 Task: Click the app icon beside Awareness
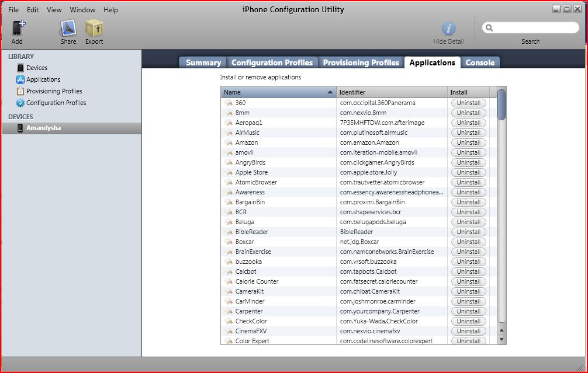point(229,192)
